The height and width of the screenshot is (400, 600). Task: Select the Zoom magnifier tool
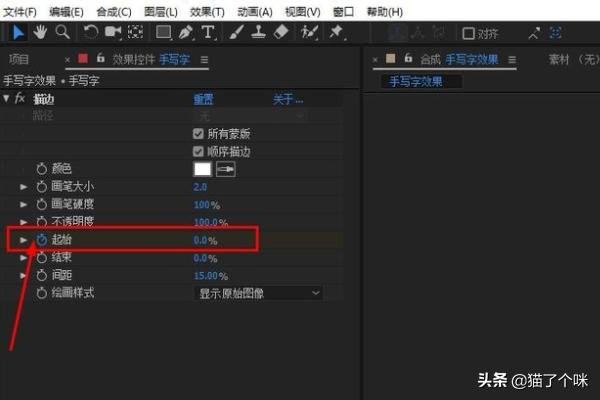tap(62, 32)
